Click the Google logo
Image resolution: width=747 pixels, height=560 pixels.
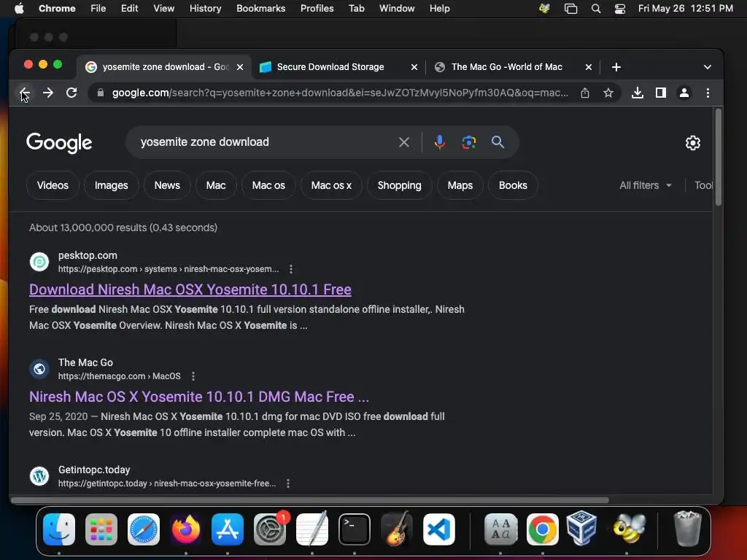pyautogui.click(x=59, y=143)
